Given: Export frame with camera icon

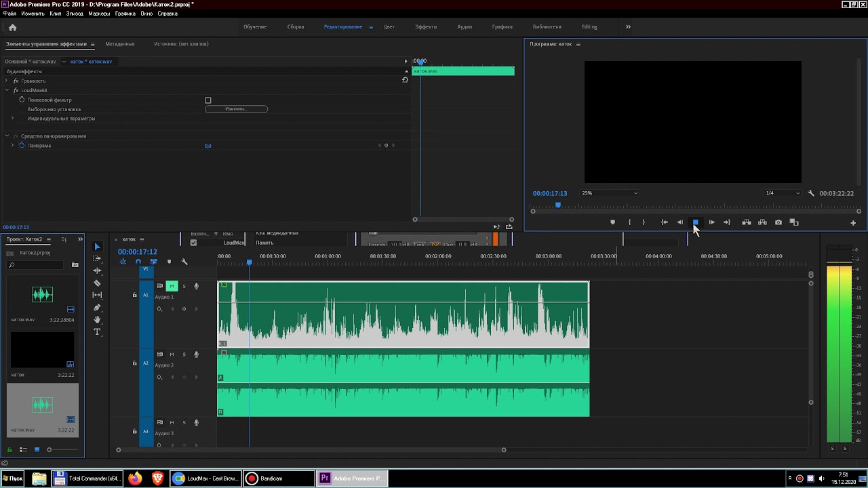Looking at the screenshot, I should (778, 222).
